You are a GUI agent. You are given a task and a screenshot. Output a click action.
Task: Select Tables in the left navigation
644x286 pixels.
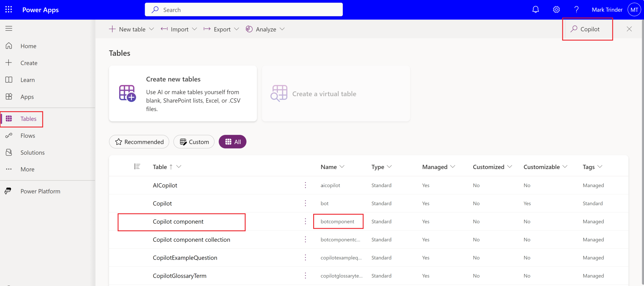click(28, 119)
